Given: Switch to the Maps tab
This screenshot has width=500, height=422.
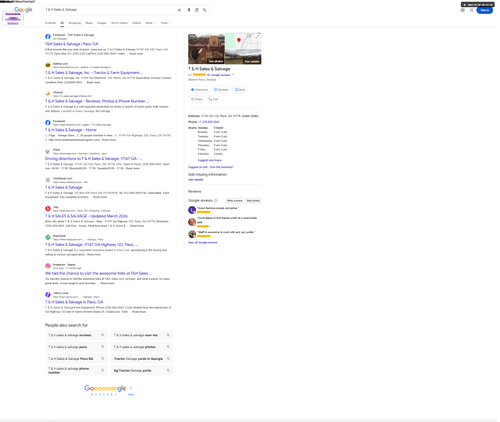Looking at the screenshot, I should (89, 23).
